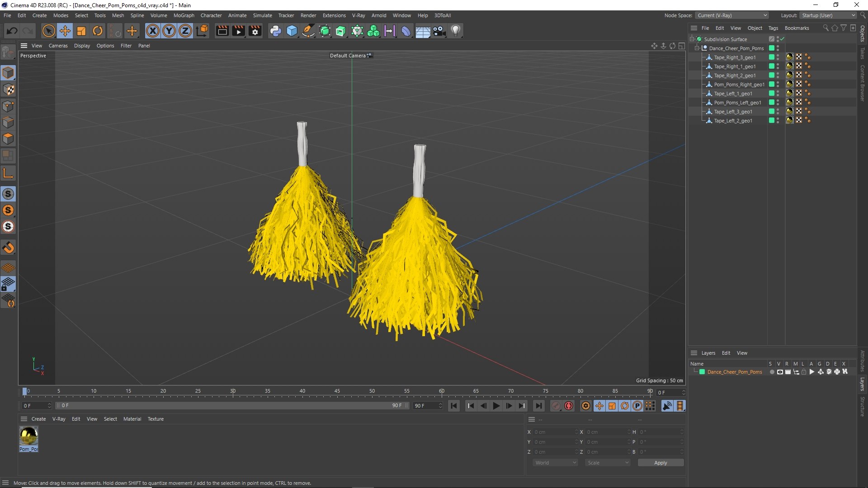Open Edit Render Settings icon
This screenshot has width=868, height=488.
tap(255, 31)
